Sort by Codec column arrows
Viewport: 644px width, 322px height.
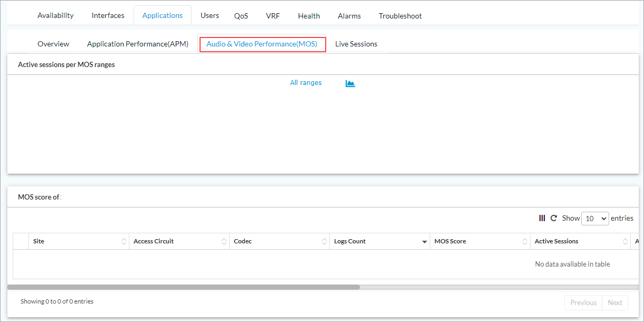click(x=325, y=241)
